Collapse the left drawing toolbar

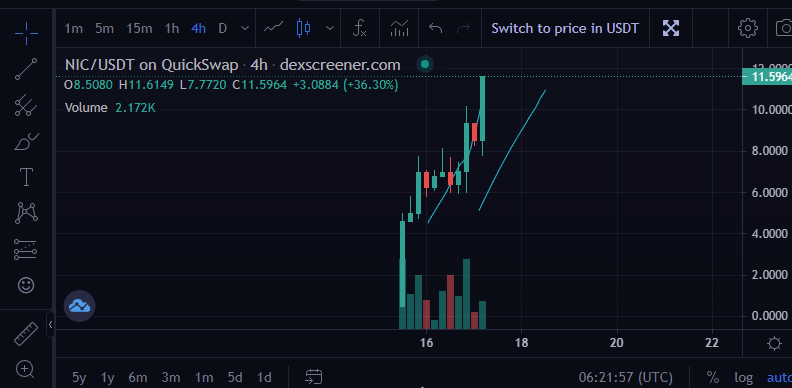click(50, 324)
